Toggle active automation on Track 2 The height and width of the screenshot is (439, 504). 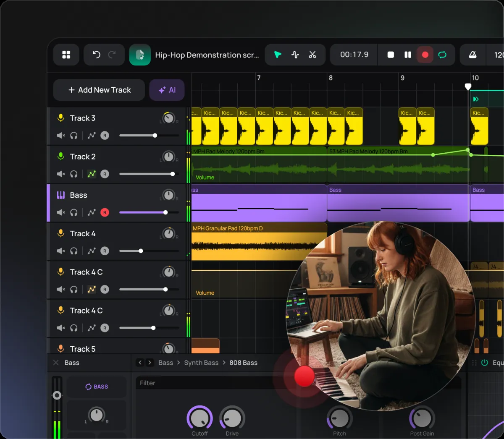pyautogui.click(x=92, y=174)
